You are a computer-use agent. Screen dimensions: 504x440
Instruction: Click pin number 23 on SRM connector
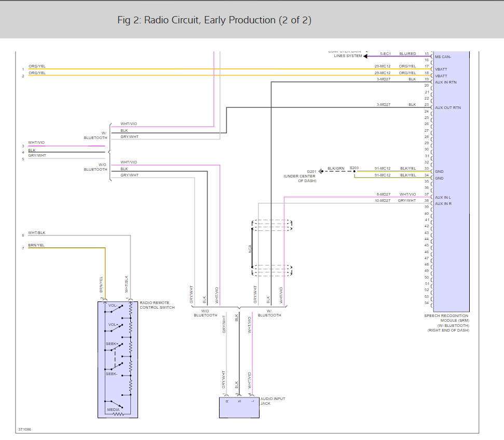pyautogui.click(x=427, y=105)
